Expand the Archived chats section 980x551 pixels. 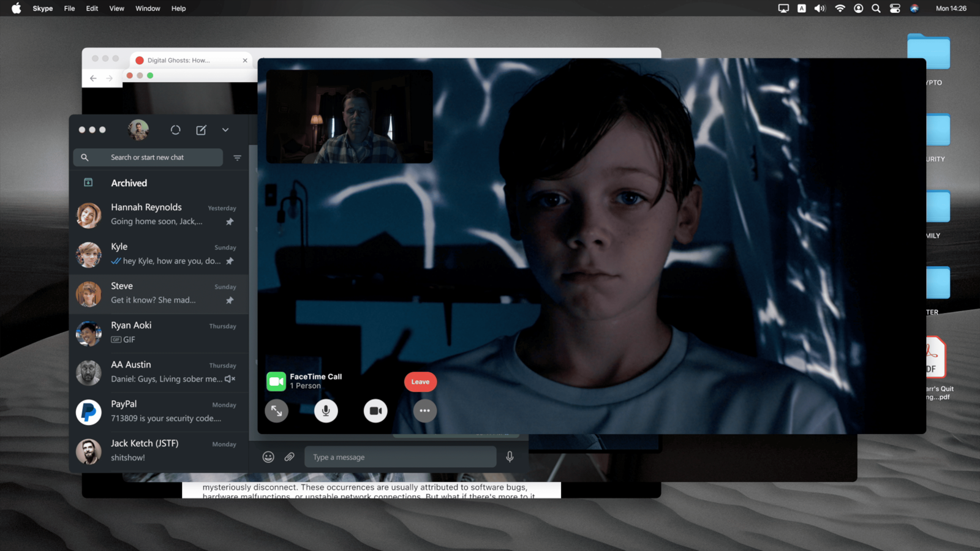(x=129, y=183)
